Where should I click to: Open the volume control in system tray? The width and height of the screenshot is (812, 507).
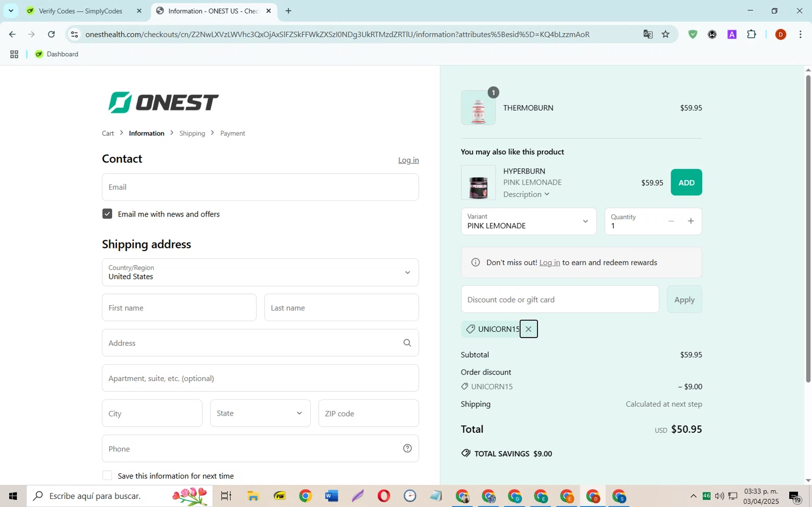coord(719,496)
